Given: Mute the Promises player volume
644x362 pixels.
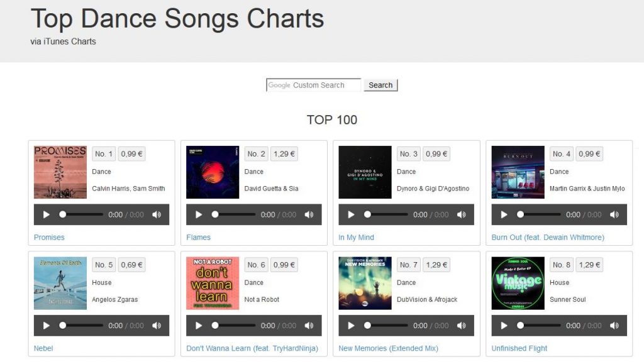Looking at the screenshot, I should click(157, 215).
